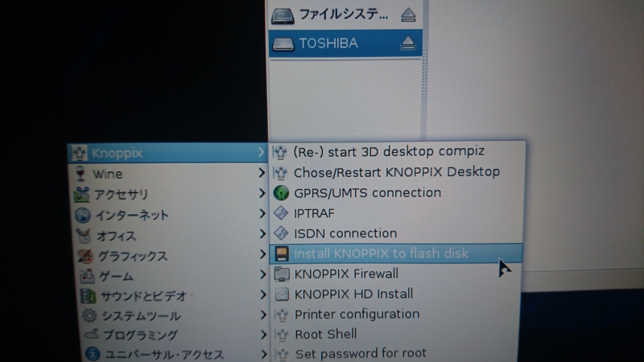Screen dimensions: 644x362
Task: Select (Re-) start 3D desktop compiz
Action: tap(398, 151)
